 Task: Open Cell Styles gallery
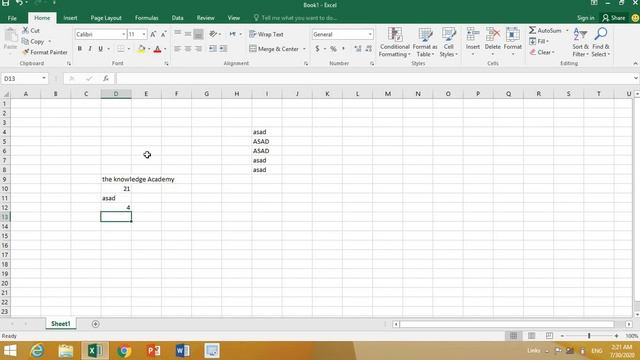click(x=449, y=42)
